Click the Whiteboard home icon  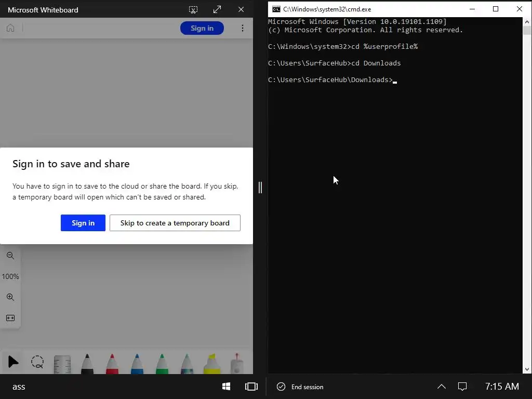click(x=10, y=28)
